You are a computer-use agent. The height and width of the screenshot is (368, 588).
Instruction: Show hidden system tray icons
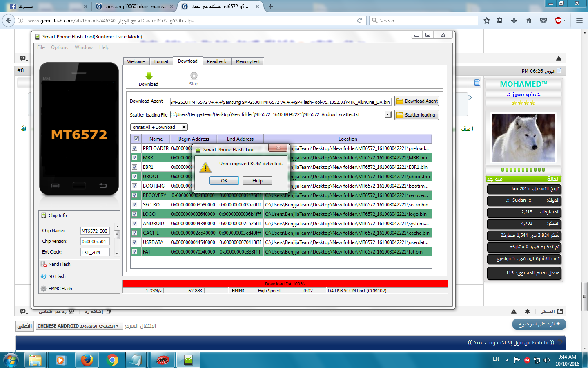[507, 360]
